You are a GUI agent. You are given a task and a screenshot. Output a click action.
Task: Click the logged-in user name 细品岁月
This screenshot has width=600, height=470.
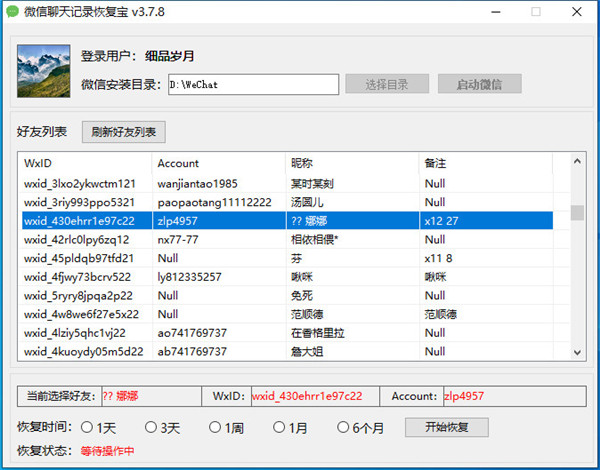coord(170,56)
